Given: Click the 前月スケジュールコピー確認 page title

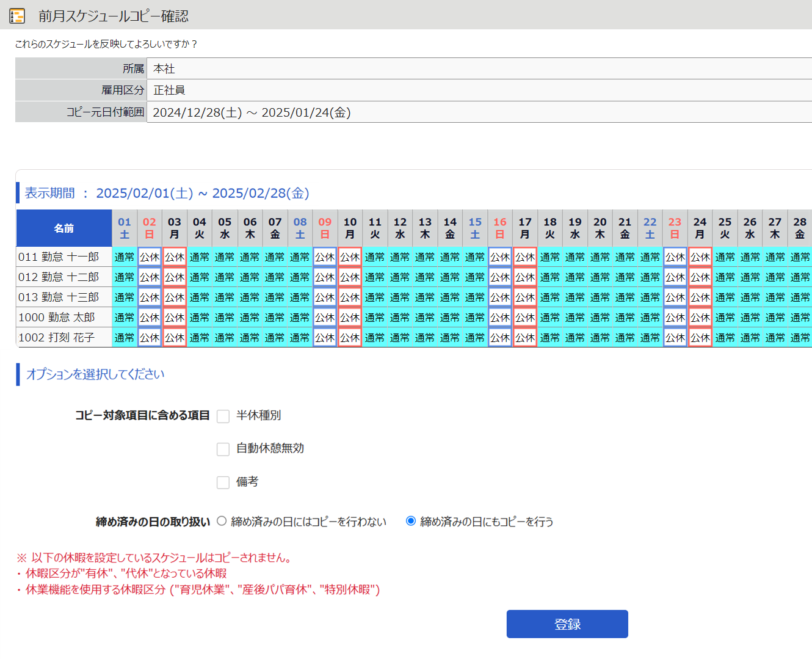Looking at the screenshot, I should [114, 16].
